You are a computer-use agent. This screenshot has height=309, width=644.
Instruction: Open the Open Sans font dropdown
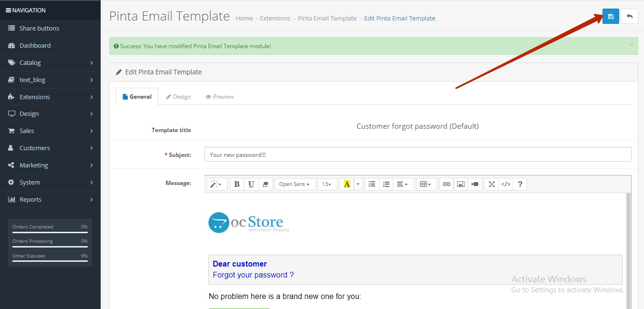pos(294,184)
